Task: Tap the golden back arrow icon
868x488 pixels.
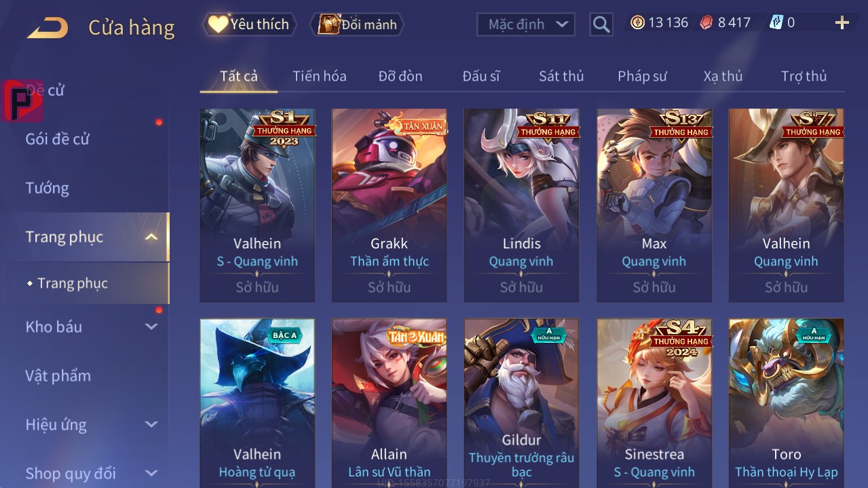Action: [x=48, y=28]
